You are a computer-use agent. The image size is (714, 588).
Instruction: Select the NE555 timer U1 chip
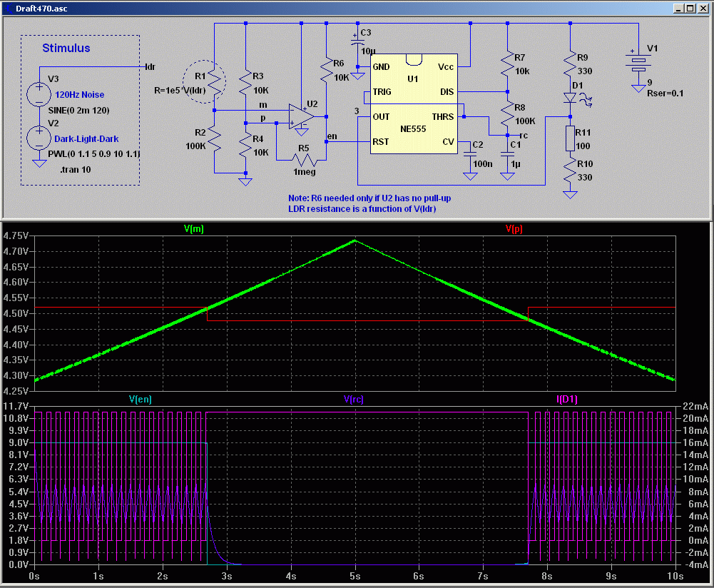click(414, 104)
